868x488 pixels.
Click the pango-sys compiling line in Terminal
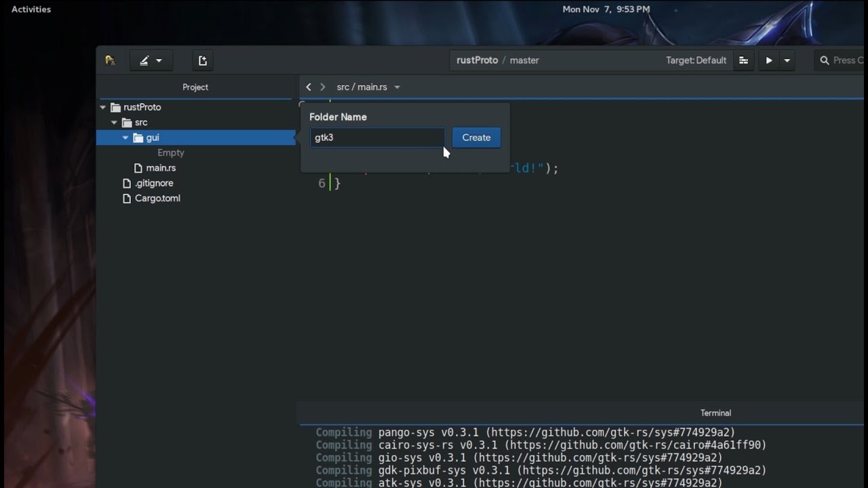[526, 432]
